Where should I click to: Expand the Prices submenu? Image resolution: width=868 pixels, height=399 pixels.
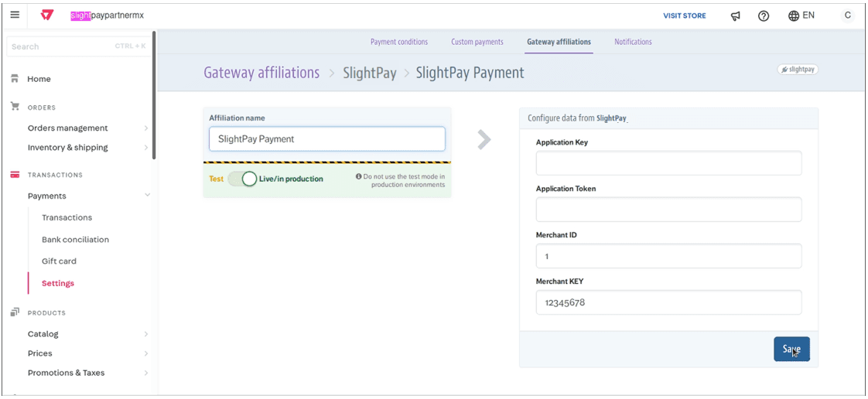point(146,353)
